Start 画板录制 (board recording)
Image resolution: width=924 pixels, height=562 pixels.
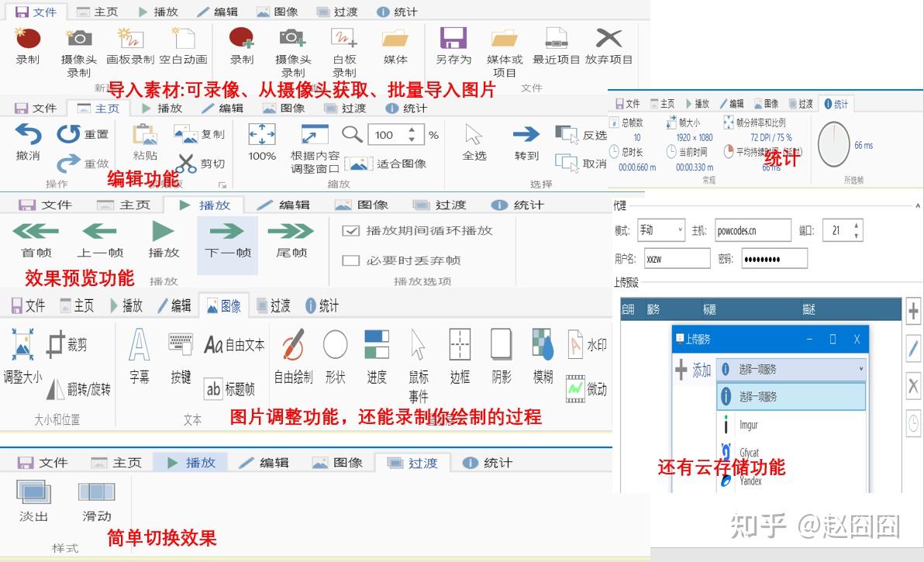[x=130, y=46]
